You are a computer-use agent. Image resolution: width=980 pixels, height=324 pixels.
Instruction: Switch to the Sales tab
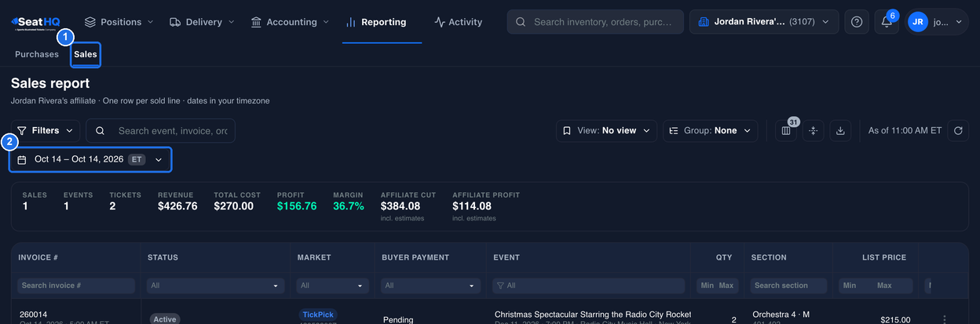[86, 54]
